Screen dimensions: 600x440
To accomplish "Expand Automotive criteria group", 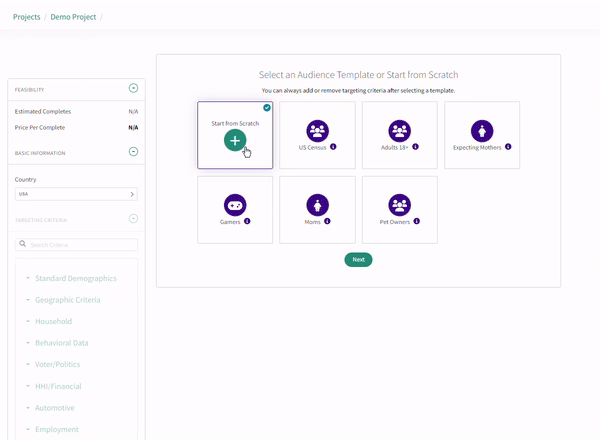I will point(55,408).
